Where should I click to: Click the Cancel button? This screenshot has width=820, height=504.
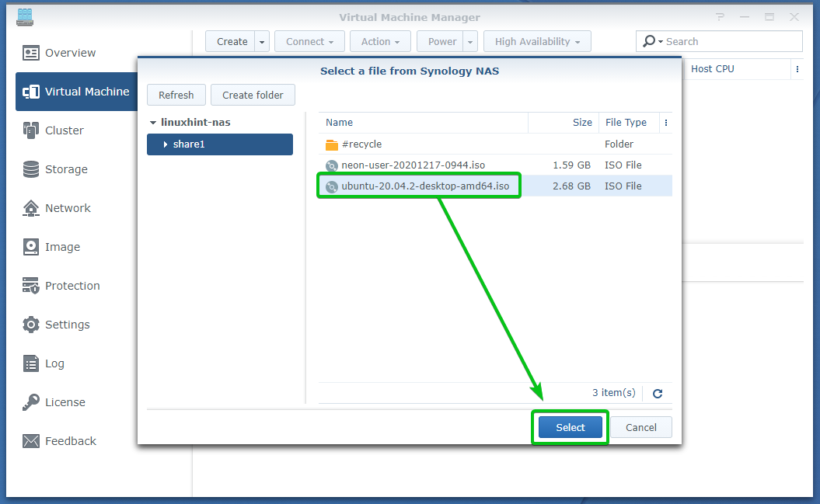click(640, 427)
